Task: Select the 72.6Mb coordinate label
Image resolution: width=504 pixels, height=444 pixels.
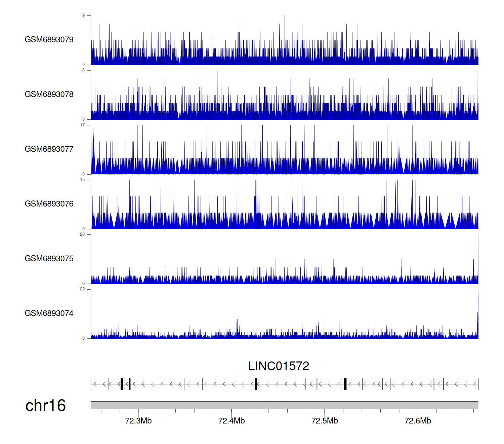Action: click(x=418, y=421)
